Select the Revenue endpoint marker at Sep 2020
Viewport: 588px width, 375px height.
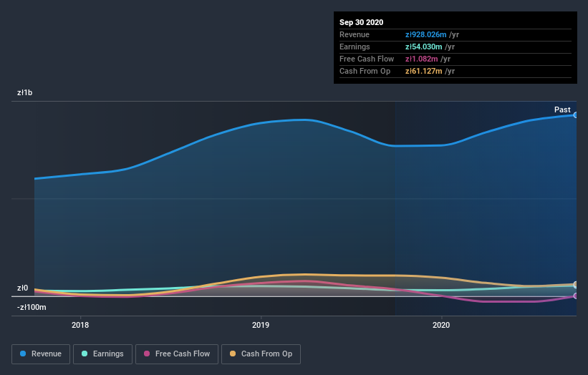pyautogui.click(x=575, y=115)
